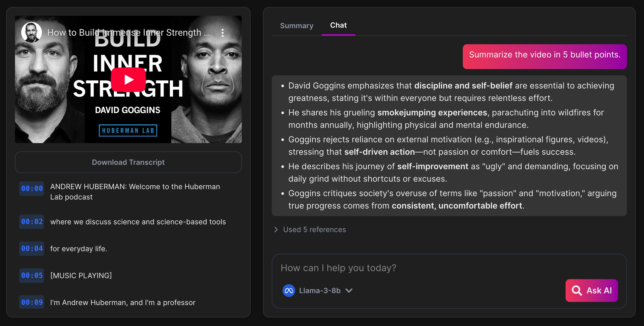
Task: Jump to timestamp 00:04
Action: pos(32,249)
